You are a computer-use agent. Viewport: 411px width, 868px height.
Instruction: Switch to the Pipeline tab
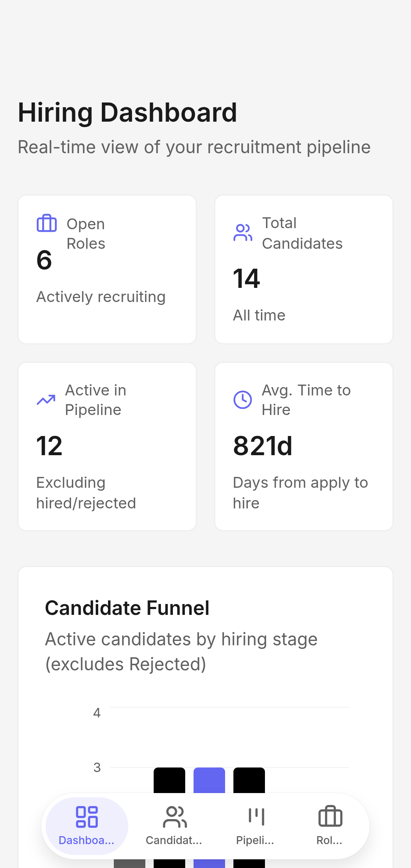click(x=255, y=826)
